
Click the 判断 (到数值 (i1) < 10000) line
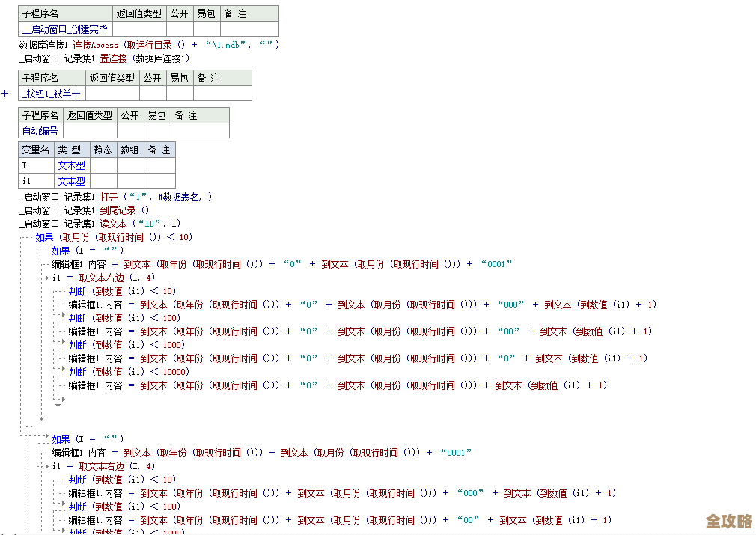128,372
